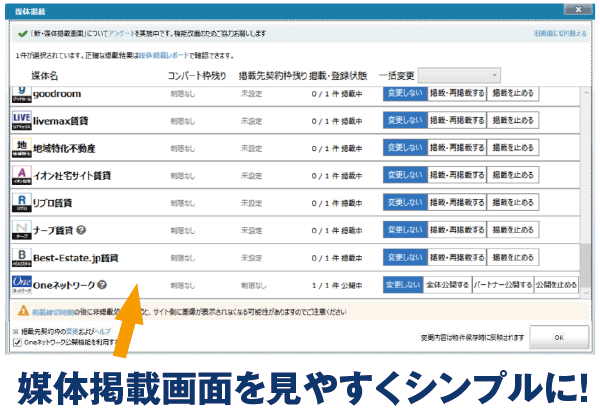Click the goodroom media name
This screenshot has width=600, height=420.
57,94
